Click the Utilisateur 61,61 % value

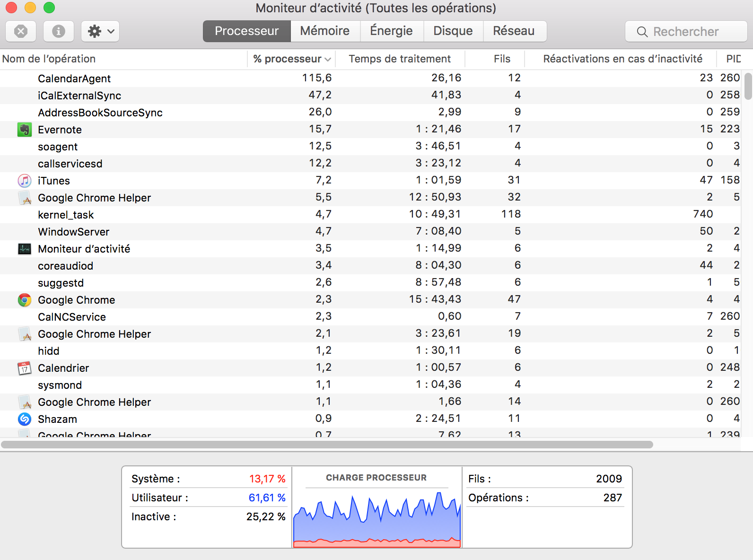(x=267, y=498)
